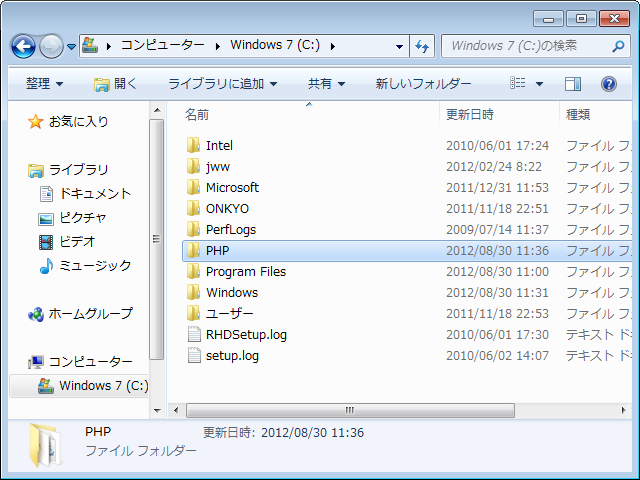The image size is (640, 480).
Task: Open ライブラリに追加 menu
Action: (x=223, y=84)
